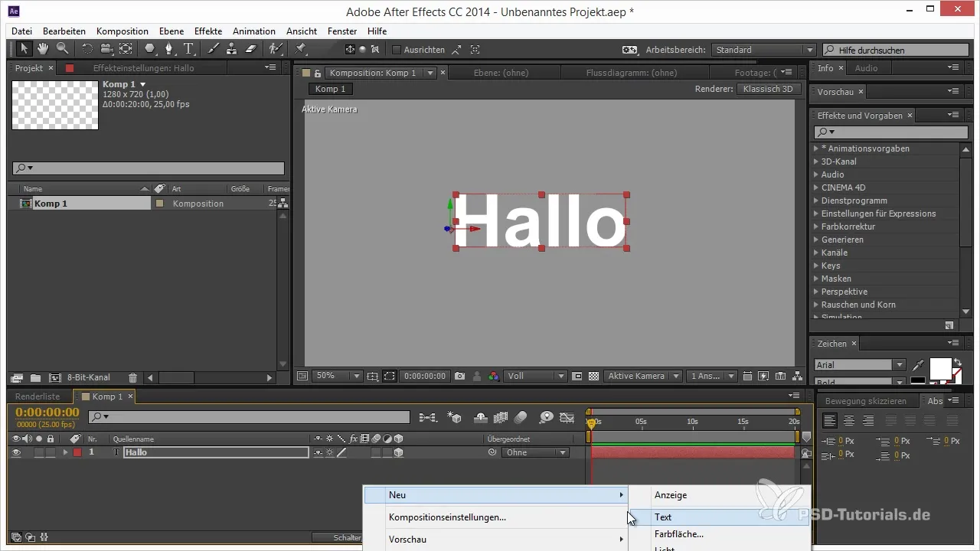Toggle the shy layers button in timeline
This screenshot has width=980, height=551.
coord(482,417)
